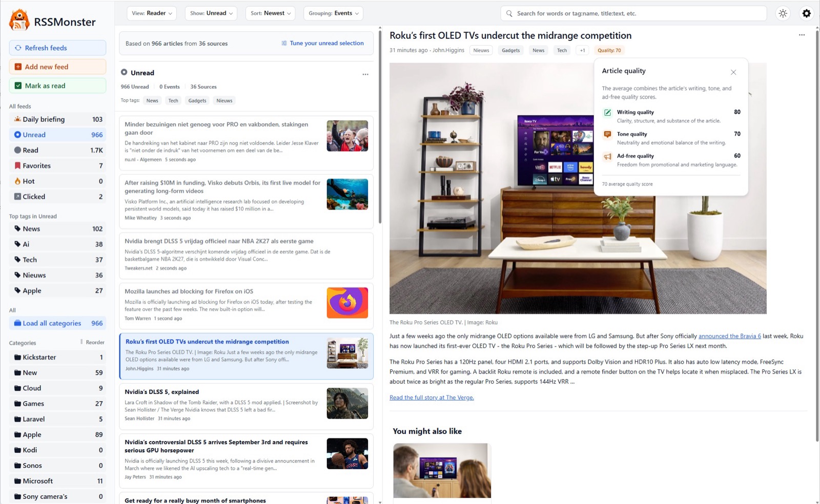Click the article list scrollbar

point(380,127)
